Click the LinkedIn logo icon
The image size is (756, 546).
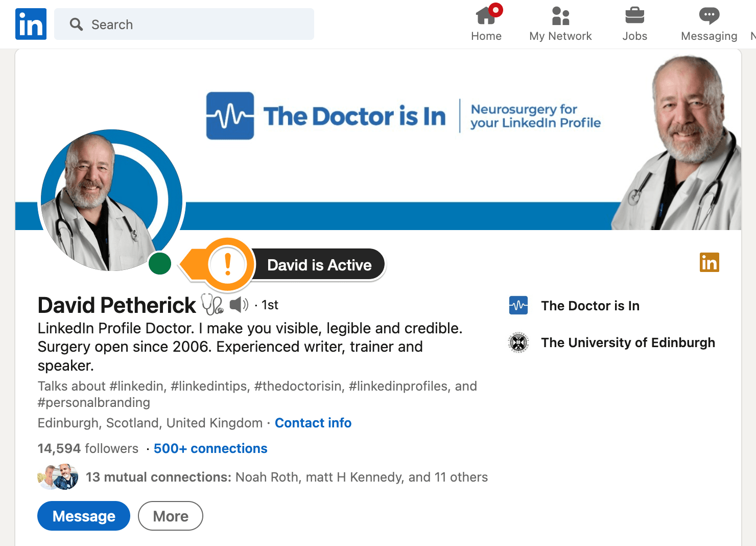(31, 24)
